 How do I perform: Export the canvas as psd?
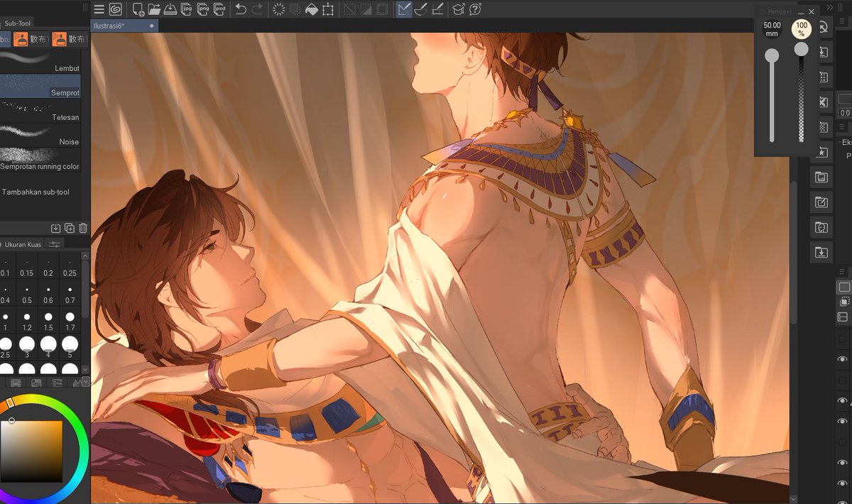tap(220, 9)
